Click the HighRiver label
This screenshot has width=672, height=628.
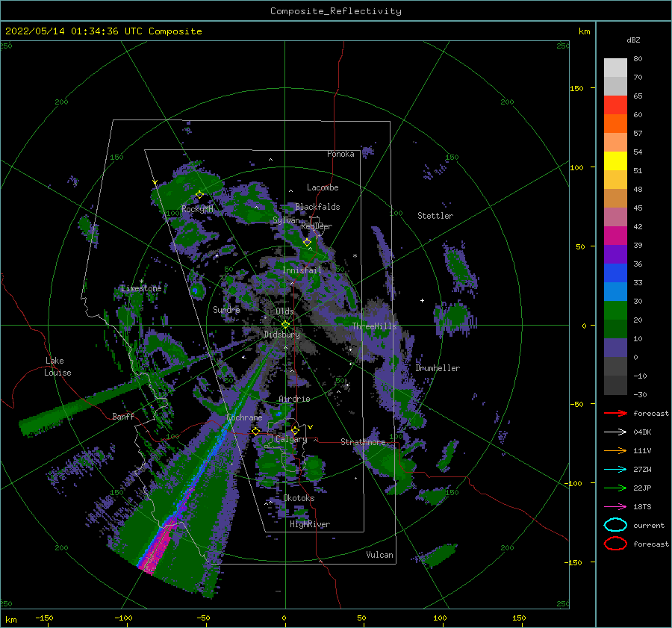coord(310,524)
